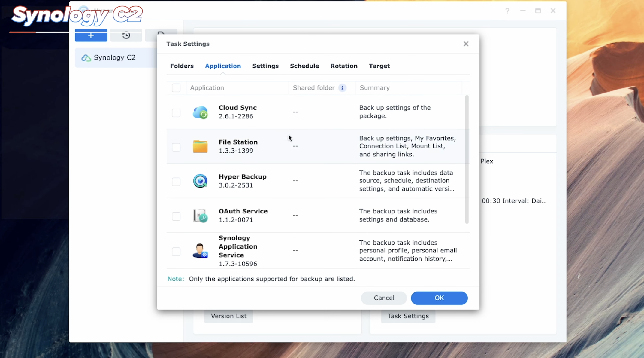Switch to the Schedule tab
The width and height of the screenshot is (644, 358).
(x=304, y=66)
